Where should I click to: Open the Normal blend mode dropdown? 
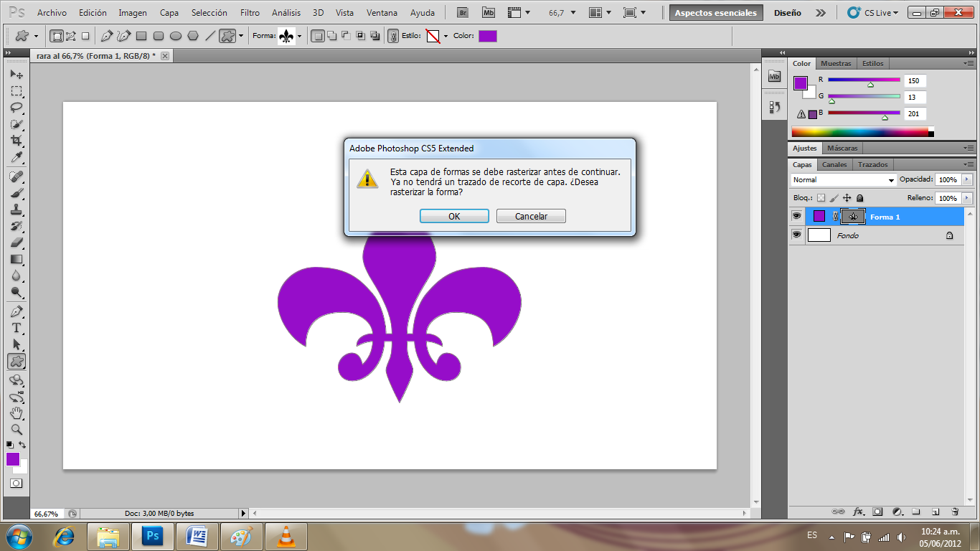pyautogui.click(x=844, y=179)
